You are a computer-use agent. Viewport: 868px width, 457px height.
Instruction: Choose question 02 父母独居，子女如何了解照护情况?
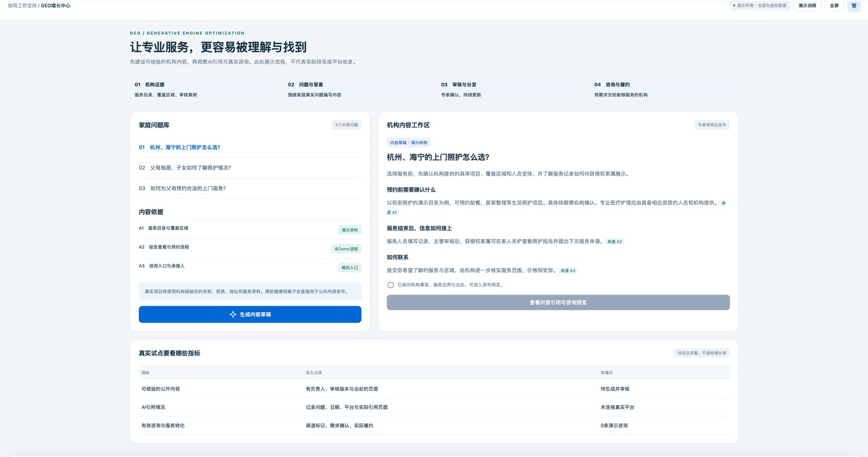pyautogui.click(x=250, y=168)
